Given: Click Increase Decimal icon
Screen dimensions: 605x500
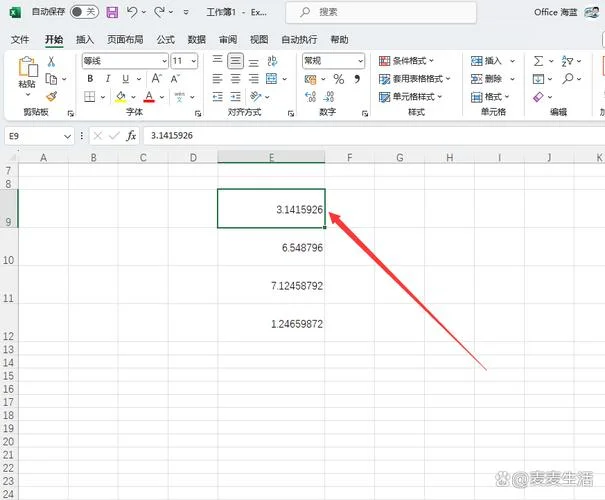Looking at the screenshot, I should 310,96.
